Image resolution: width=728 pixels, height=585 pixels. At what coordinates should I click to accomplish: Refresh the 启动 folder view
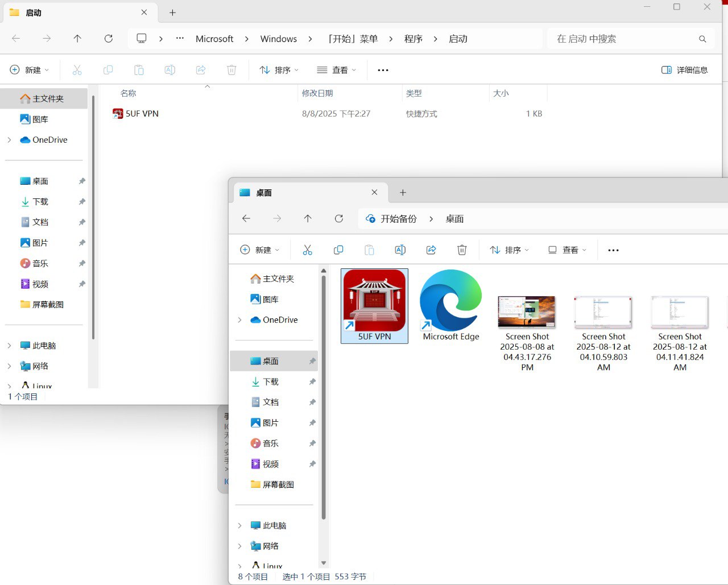coord(108,39)
